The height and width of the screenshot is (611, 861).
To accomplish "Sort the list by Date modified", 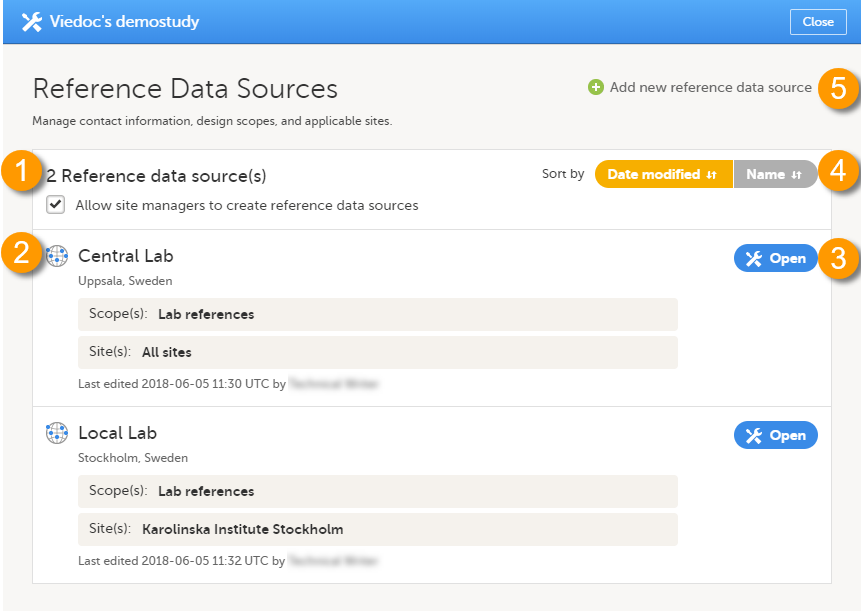I will [x=663, y=174].
